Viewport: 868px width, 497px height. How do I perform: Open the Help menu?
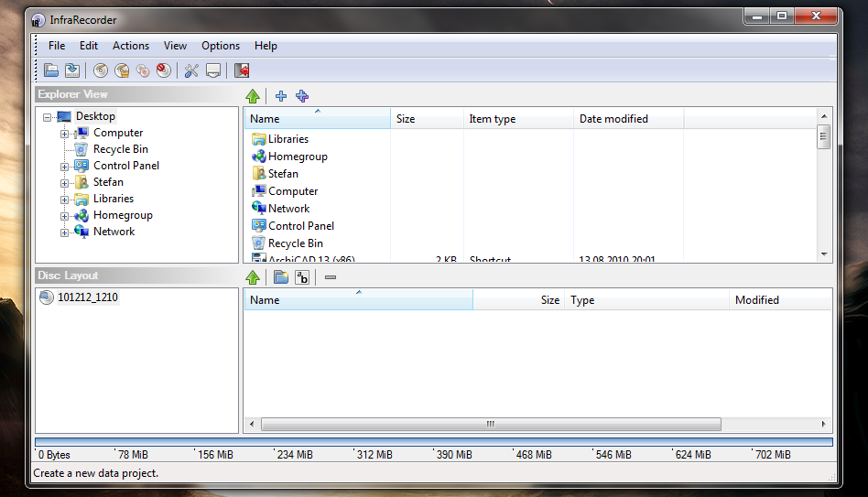(266, 46)
